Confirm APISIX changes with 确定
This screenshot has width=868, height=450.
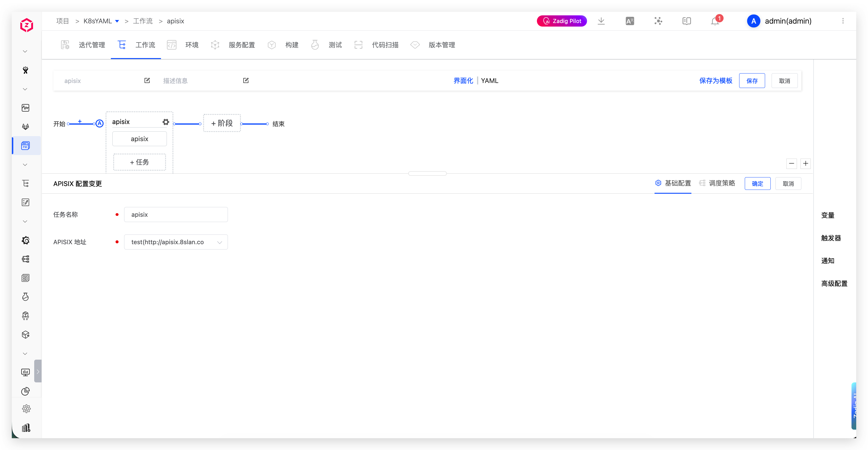click(757, 183)
